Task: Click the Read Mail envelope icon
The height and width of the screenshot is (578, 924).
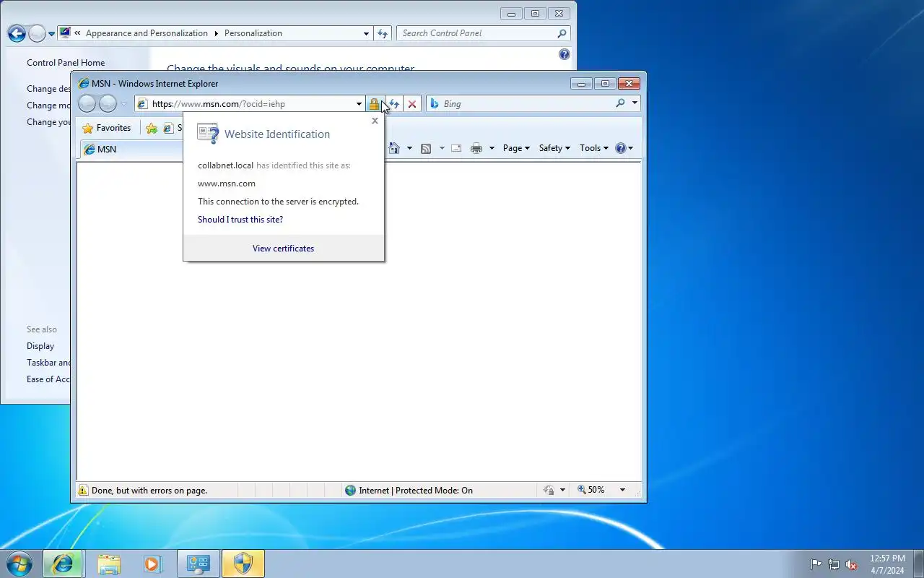Action: 456,148
